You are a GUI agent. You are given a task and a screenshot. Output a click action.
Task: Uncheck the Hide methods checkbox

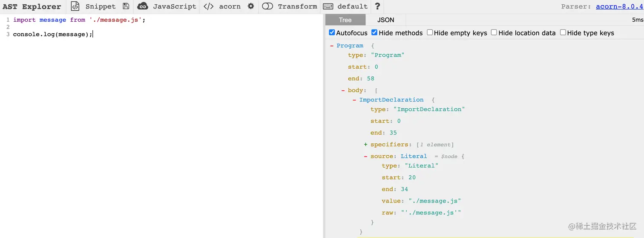pos(374,32)
